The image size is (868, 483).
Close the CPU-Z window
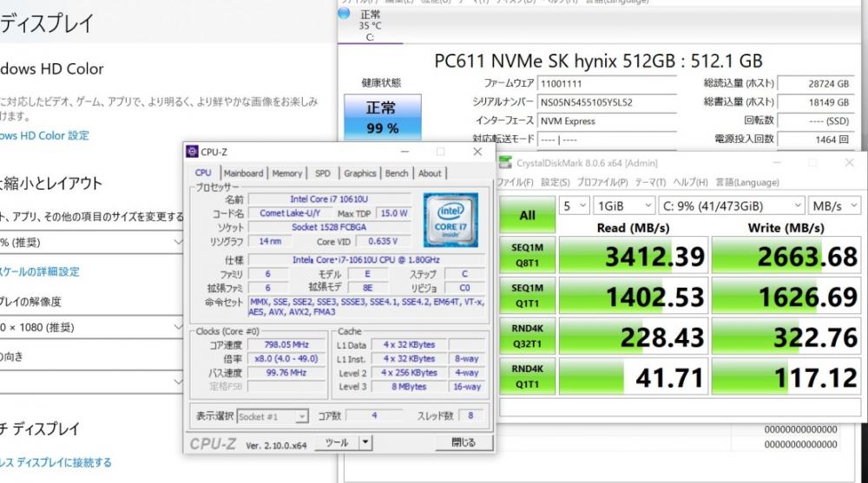[x=477, y=152]
